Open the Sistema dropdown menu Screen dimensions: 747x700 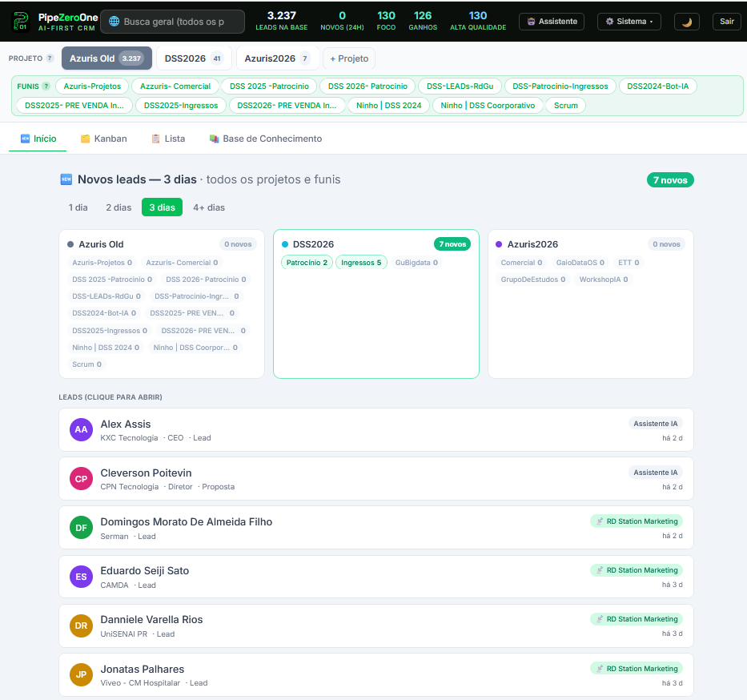coord(629,22)
